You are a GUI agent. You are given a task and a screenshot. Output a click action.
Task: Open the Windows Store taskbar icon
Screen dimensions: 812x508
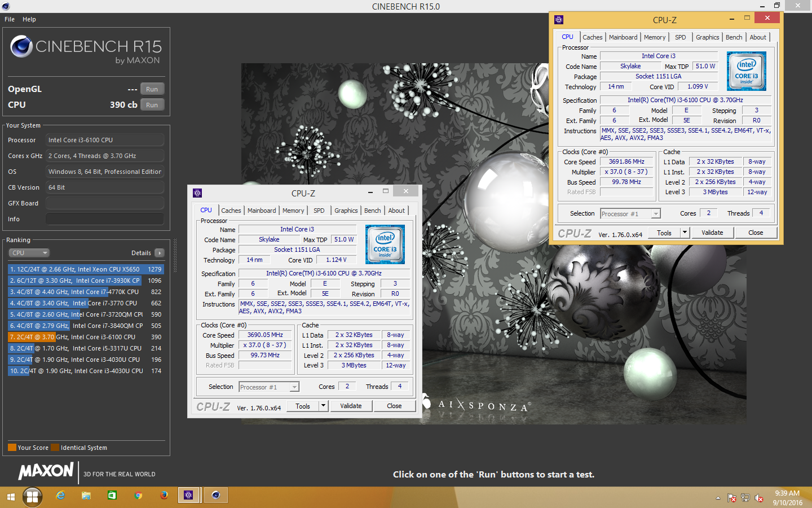pyautogui.click(x=112, y=496)
